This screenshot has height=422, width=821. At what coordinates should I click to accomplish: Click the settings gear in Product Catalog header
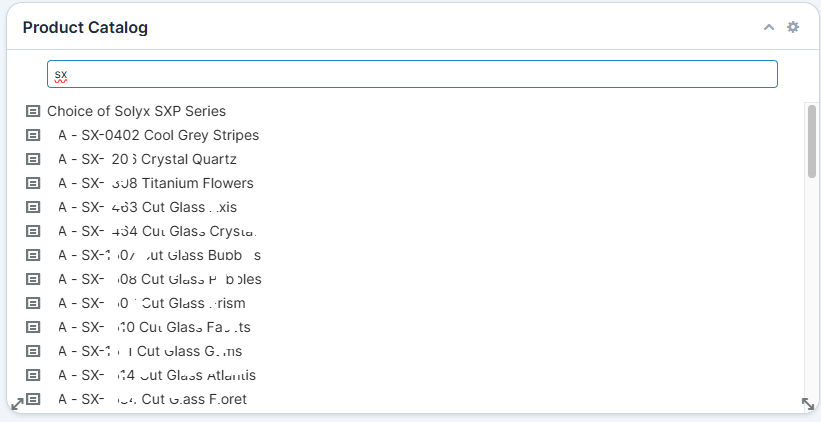793,27
